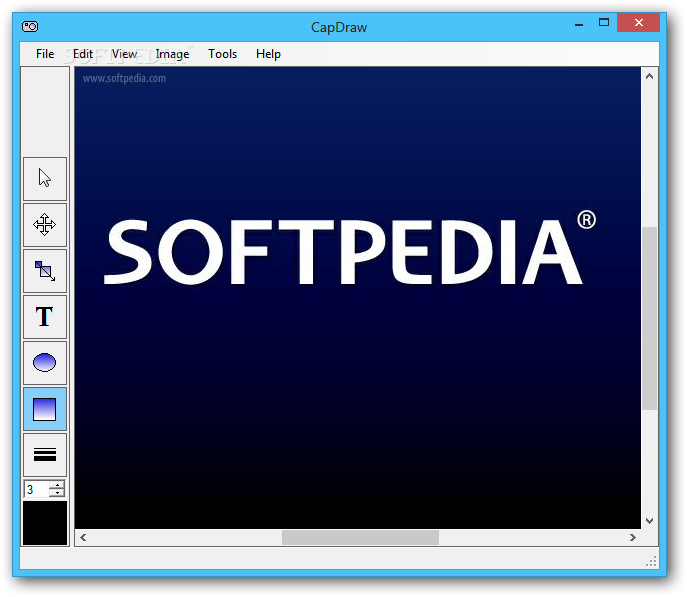Click the line width field showing 3
The height and width of the screenshot is (597, 687).
(x=37, y=489)
